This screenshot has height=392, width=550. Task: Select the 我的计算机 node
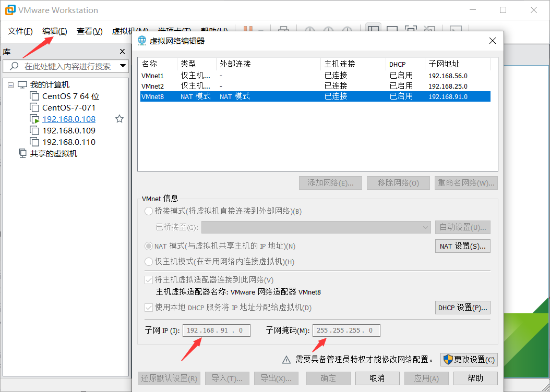point(50,85)
